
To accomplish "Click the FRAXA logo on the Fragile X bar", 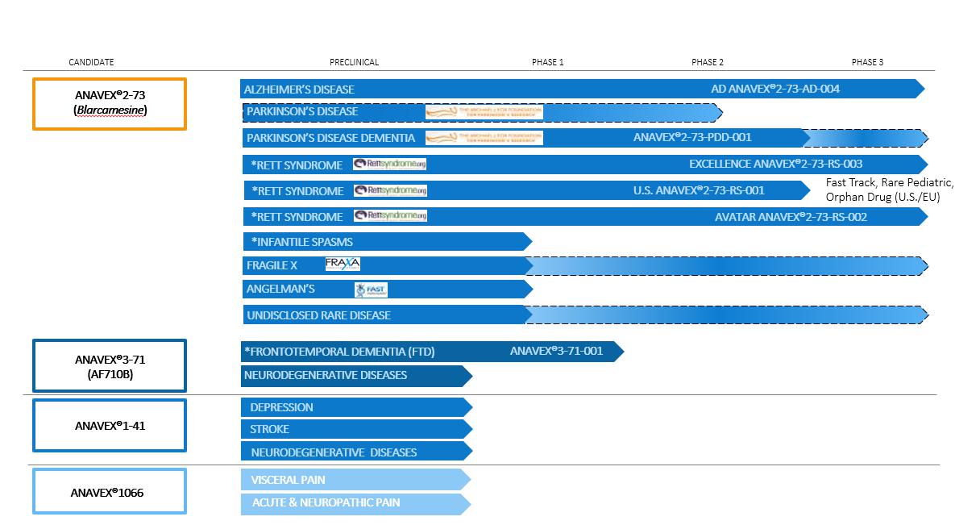I will point(343,265).
